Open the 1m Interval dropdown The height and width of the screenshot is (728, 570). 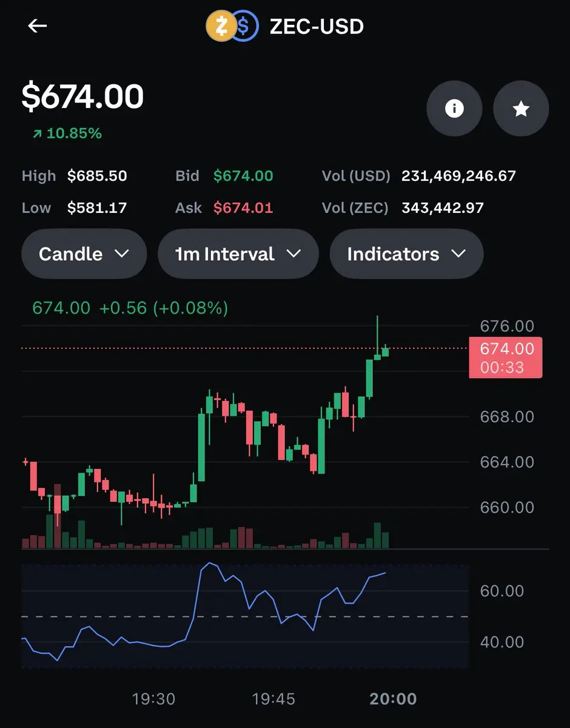238,254
